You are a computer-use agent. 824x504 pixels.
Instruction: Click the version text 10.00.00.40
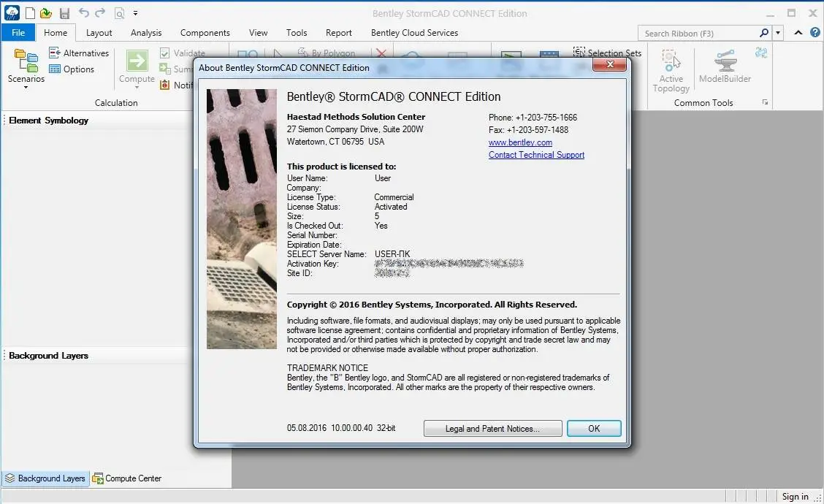click(x=351, y=428)
